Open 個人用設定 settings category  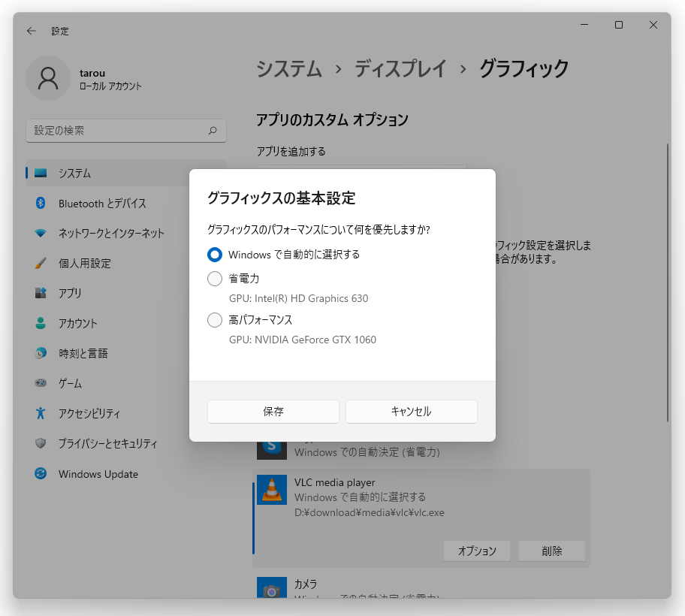pos(126,263)
